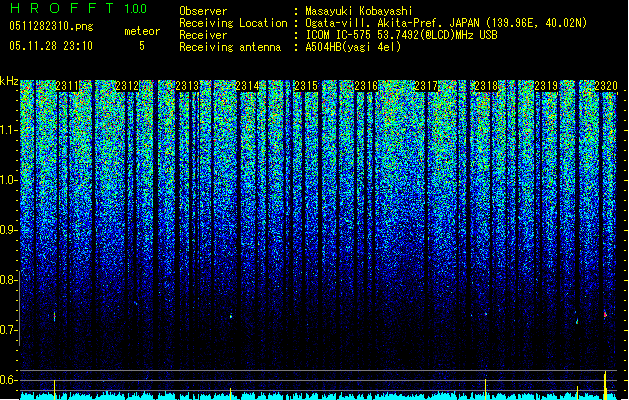Image resolution: width=629 pixels, height=400 pixels.
Task: Click the 2319 time marker
Action: [x=546, y=86]
